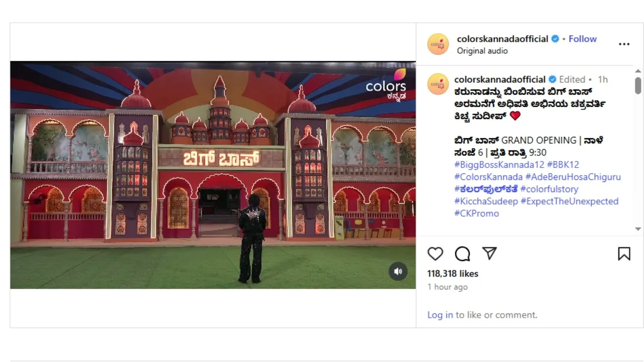Like the post with heart icon
644x362 pixels.
tap(435, 254)
